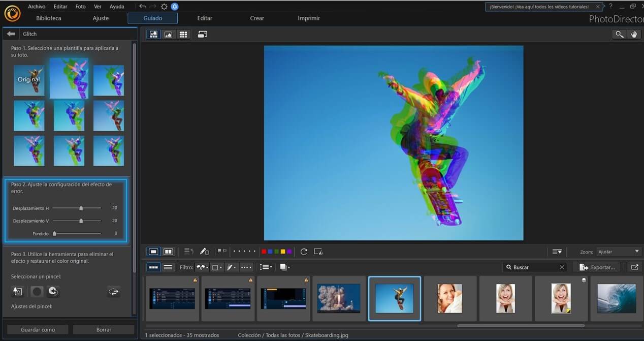
Task: Expand the sort order dropdown
Action: [x=265, y=267]
